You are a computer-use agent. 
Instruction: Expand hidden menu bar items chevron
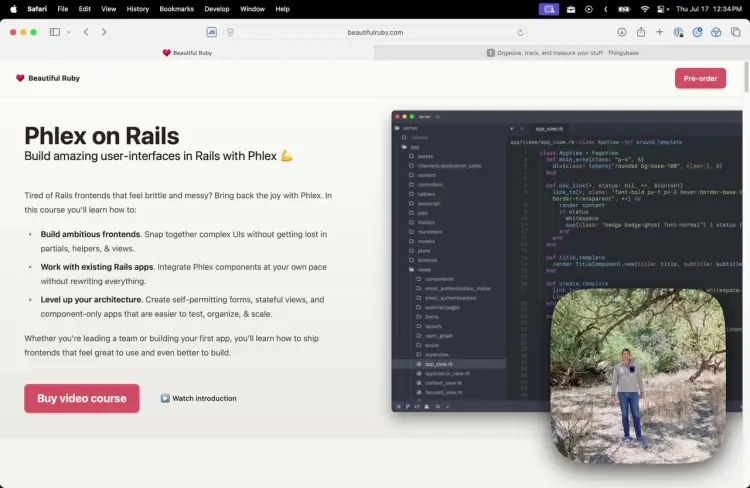coord(606,9)
